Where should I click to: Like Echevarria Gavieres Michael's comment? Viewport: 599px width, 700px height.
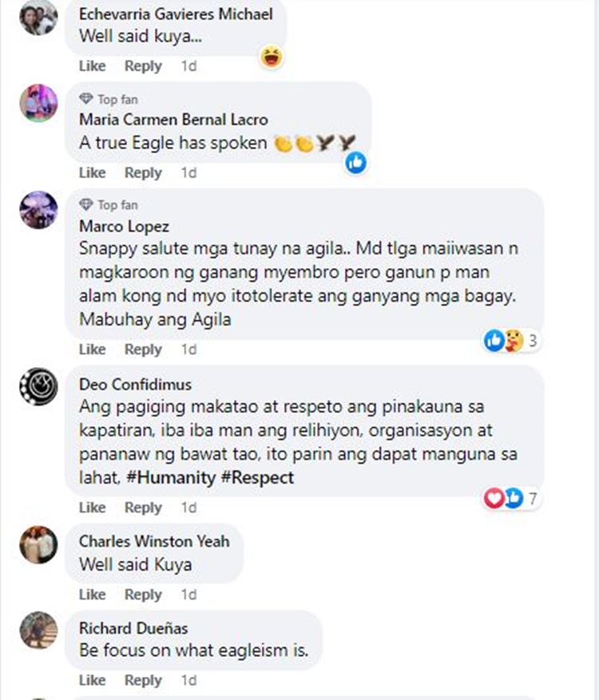tap(93, 66)
